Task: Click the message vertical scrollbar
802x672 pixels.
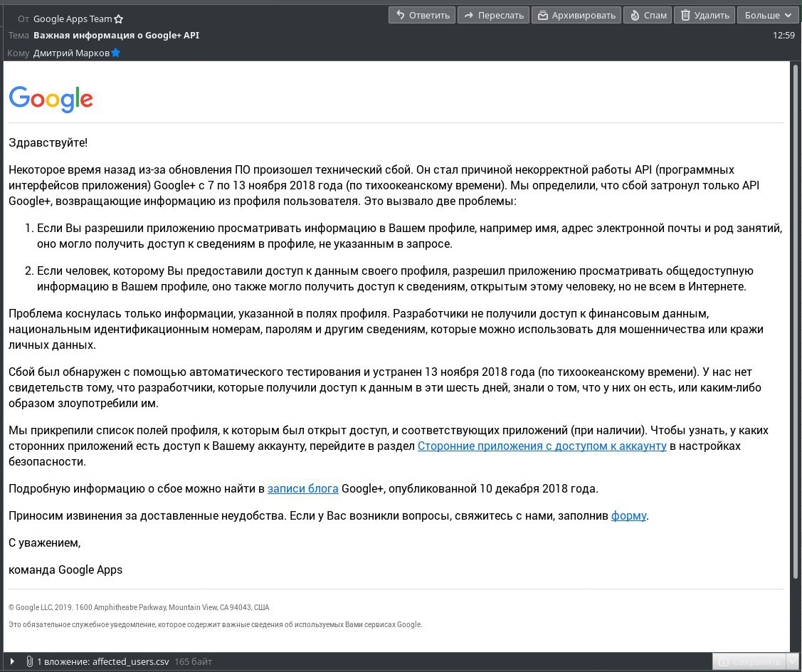Action: [x=795, y=322]
